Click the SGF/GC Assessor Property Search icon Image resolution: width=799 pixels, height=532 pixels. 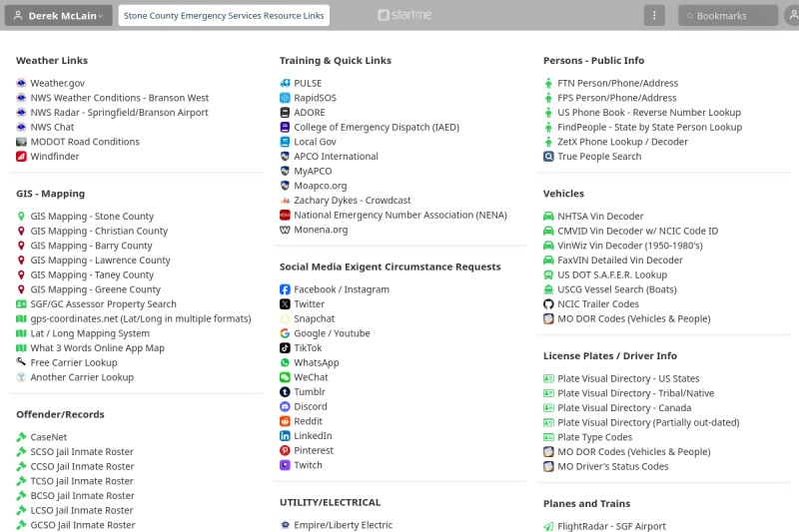[21, 303]
